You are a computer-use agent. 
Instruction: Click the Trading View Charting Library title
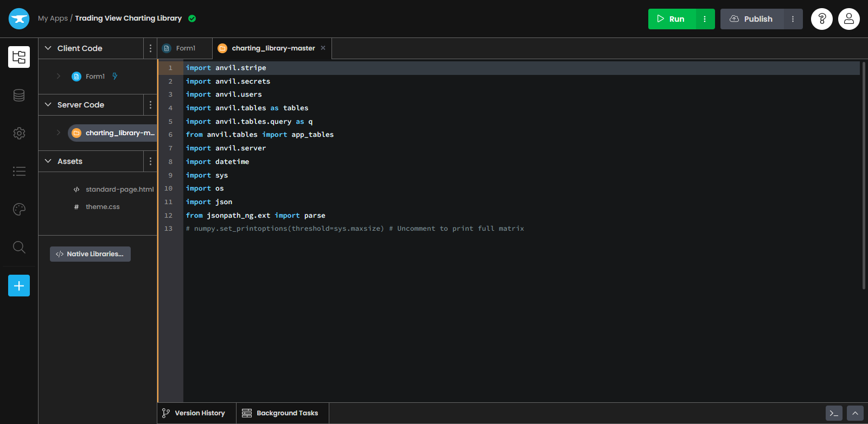[x=128, y=18]
